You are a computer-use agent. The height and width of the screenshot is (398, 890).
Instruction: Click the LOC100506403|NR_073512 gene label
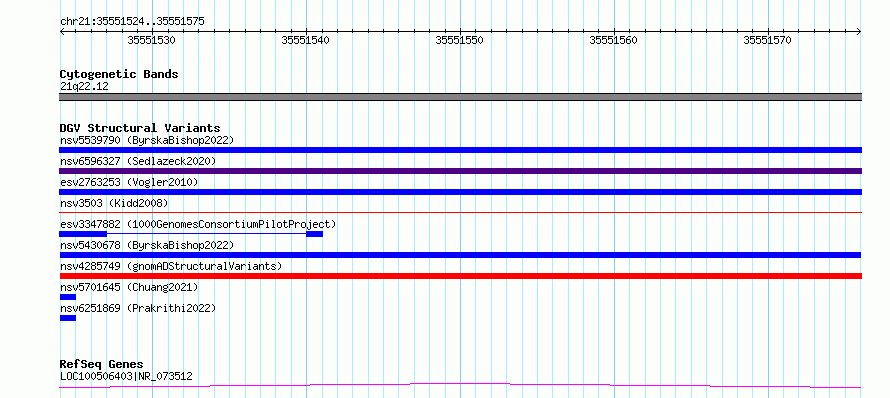pyautogui.click(x=126, y=376)
